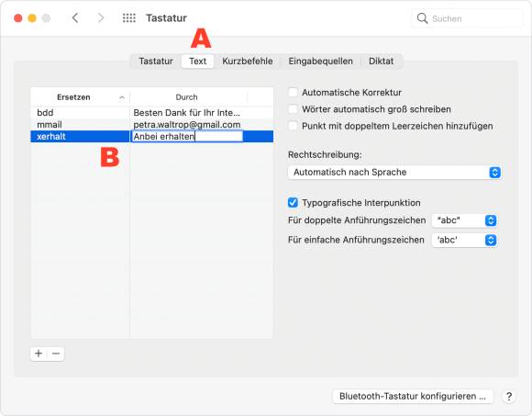Disable the Typografische Interpunktion checkbox
Screen dimensions: 532x416
coord(293,203)
